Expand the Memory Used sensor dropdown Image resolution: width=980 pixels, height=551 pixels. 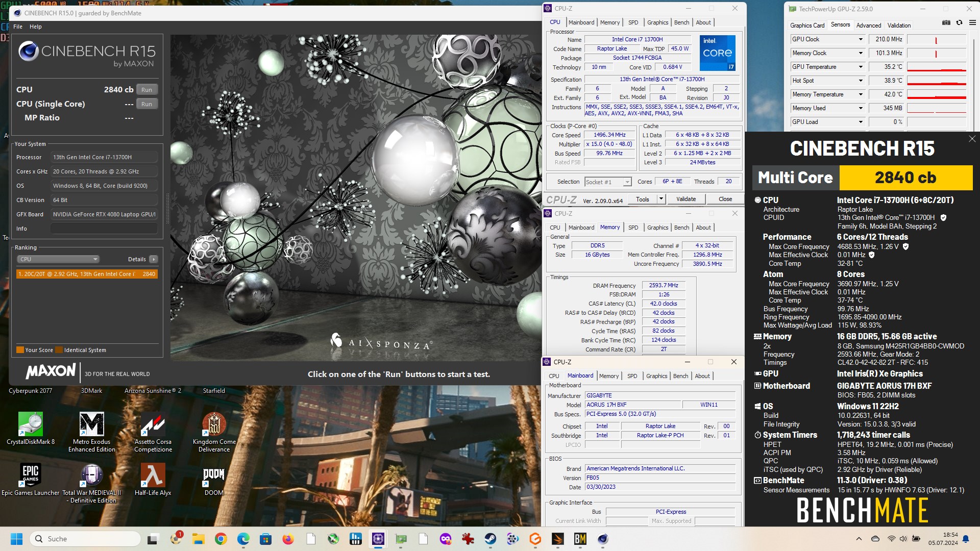click(861, 108)
